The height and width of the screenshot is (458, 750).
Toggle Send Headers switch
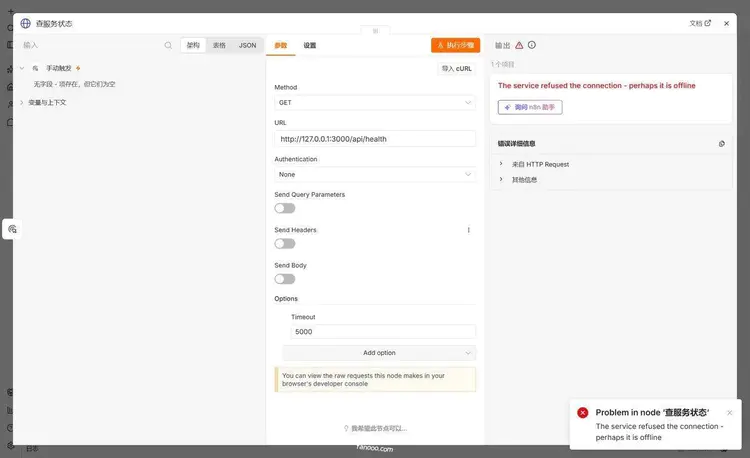[285, 244]
